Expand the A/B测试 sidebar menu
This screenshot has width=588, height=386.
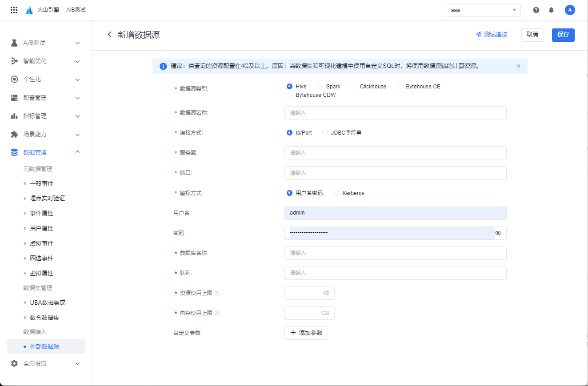tap(78, 43)
